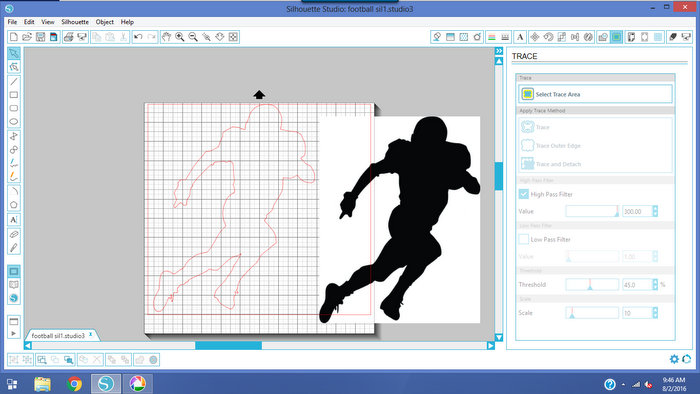
Task: Step the High Pass value spinner
Action: (x=655, y=211)
